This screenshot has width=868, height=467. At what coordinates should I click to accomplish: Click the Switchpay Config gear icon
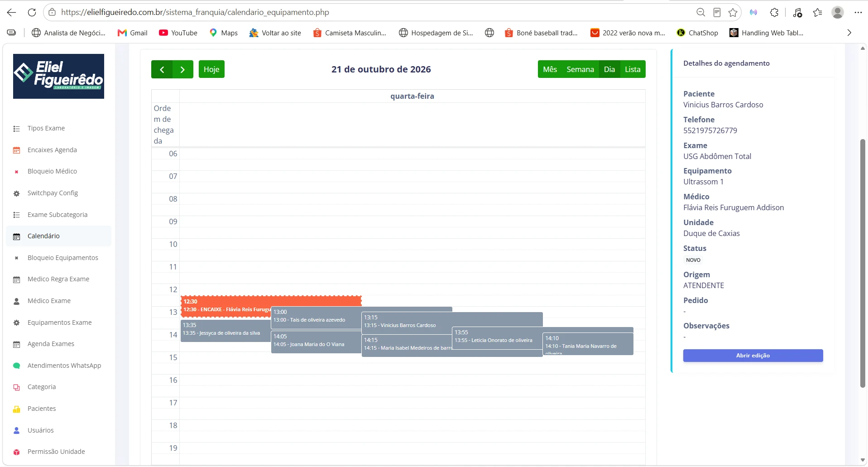[x=17, y=193]
